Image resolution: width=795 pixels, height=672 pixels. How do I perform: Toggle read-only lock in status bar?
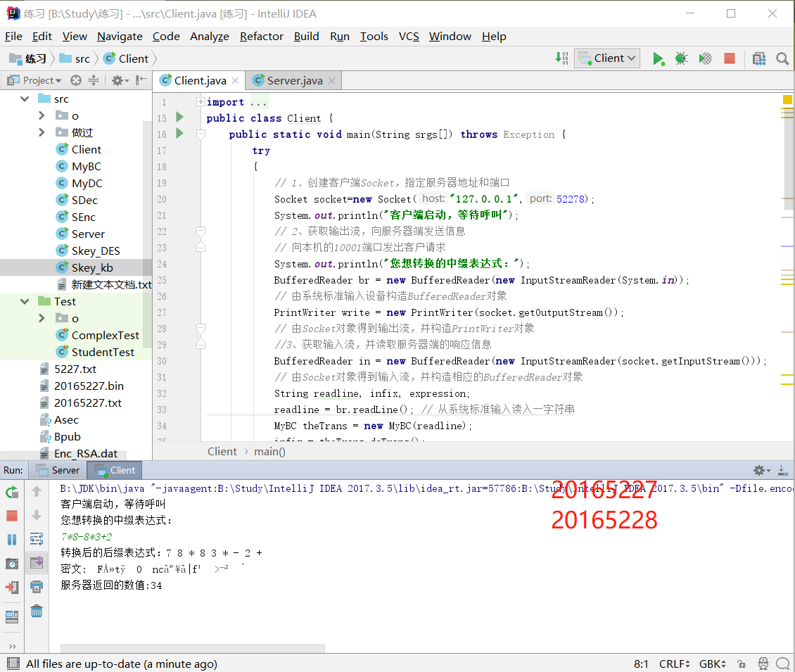coord(742,664)
